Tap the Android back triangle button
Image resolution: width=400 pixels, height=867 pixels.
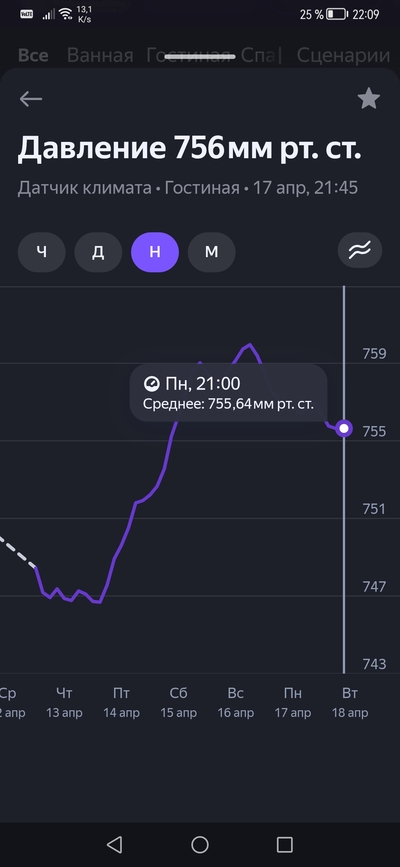(115, 844)
